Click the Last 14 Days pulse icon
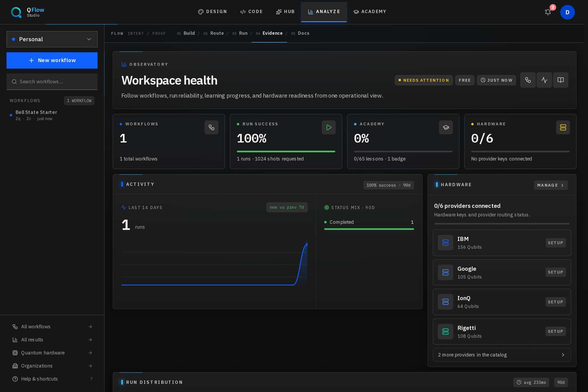This screenshot has width=588, height=392. (124, 207)
